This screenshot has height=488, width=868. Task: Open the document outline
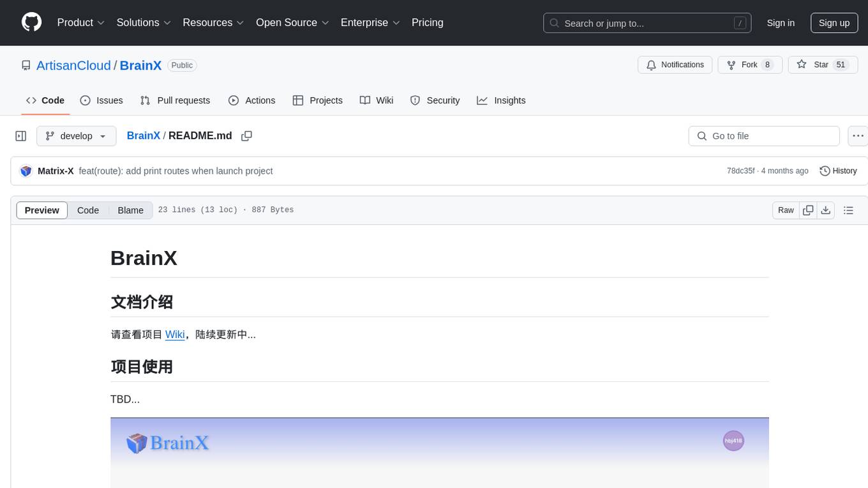click(848, 210)
